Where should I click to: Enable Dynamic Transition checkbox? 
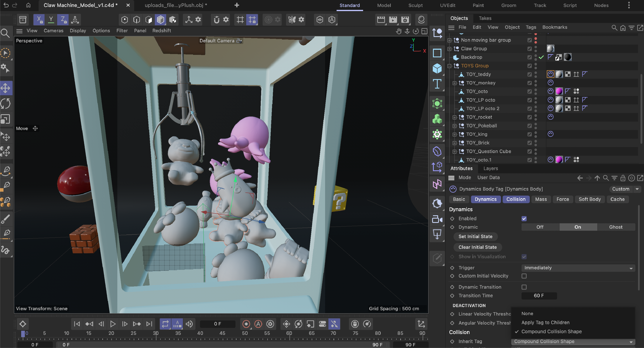pos(524,287)
